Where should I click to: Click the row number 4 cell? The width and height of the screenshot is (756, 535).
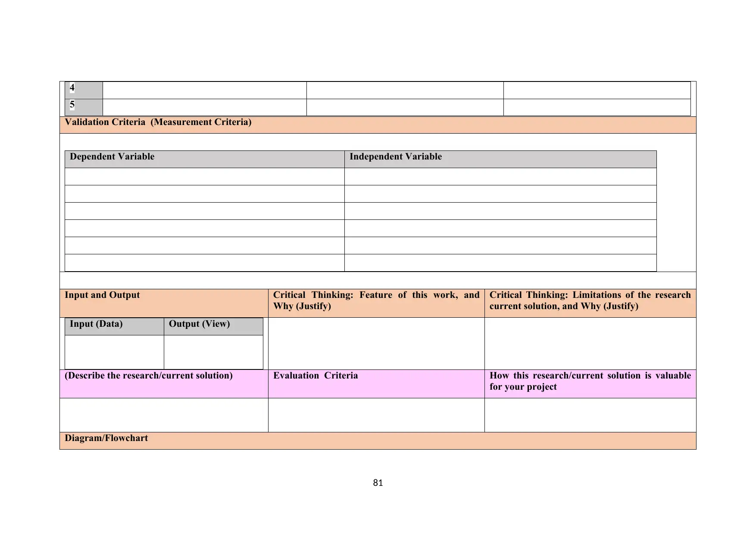pos(84,90)
